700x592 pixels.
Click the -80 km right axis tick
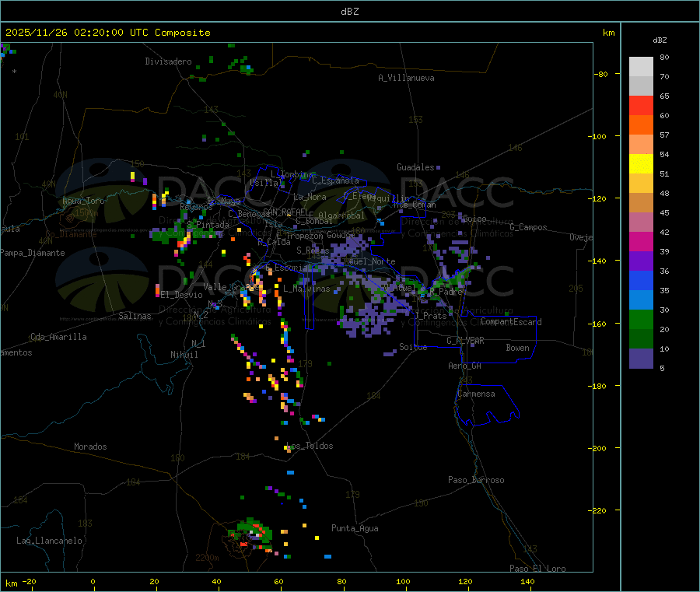point(600,74)
